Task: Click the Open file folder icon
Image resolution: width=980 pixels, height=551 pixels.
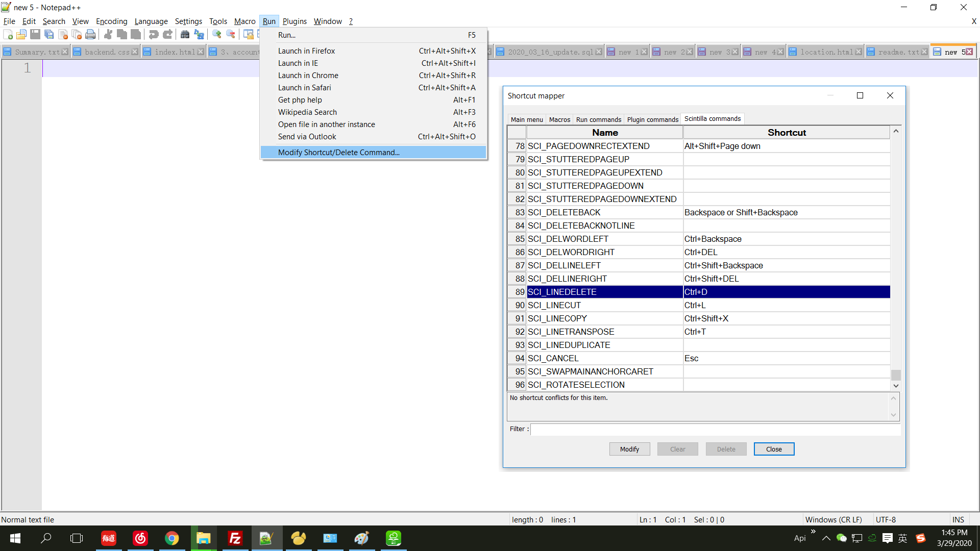Action: (x=21, y=35)
